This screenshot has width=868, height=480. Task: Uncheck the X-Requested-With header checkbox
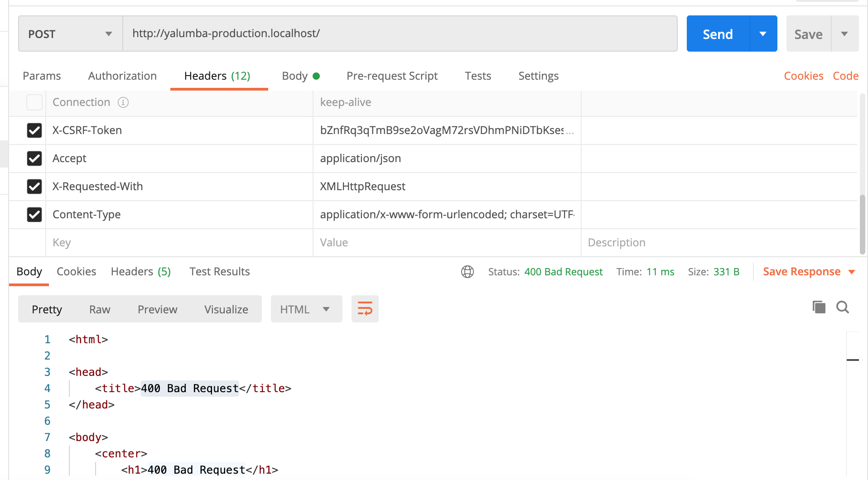click(34, 187)
